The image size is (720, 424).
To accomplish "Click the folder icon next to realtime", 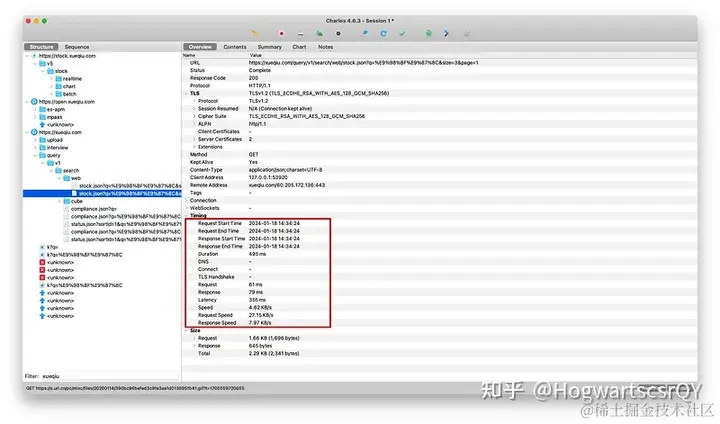I will point(58,79).
